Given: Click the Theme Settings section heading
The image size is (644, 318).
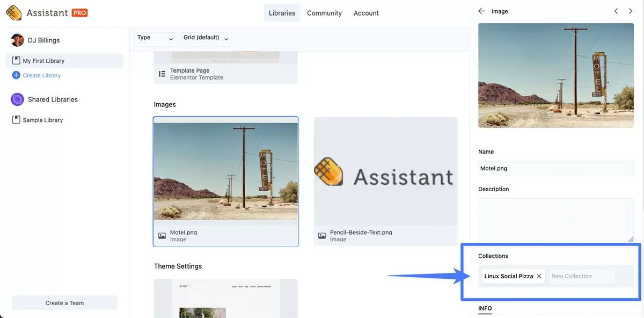Looking at the screenshot, I should (x=178, y=266).
